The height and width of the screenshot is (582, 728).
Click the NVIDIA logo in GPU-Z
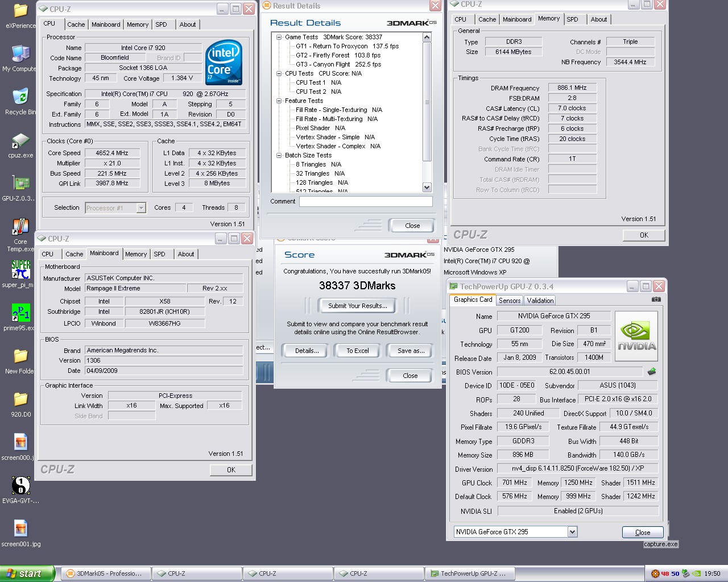pos(636,336)
